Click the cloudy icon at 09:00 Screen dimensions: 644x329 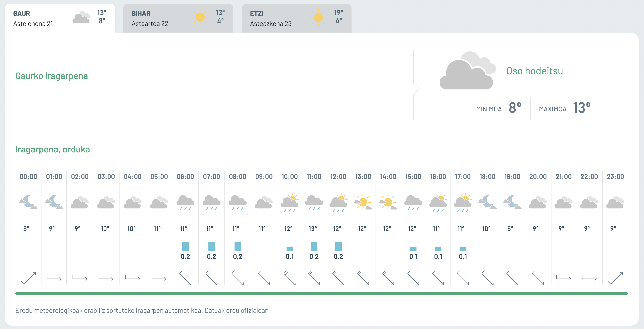click(x=264, y=202)
